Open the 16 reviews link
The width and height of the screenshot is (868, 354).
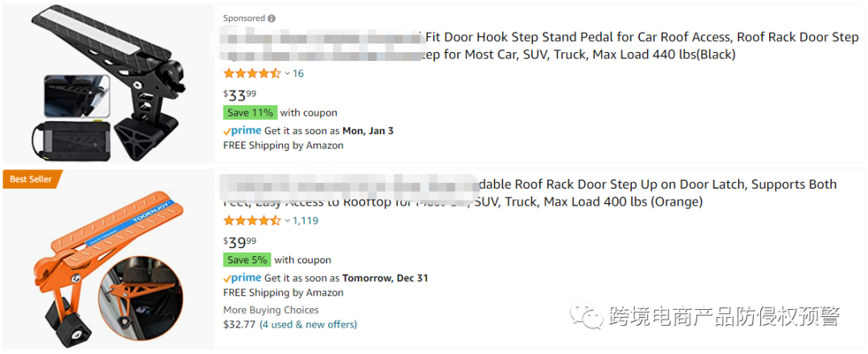click(298, 73)
